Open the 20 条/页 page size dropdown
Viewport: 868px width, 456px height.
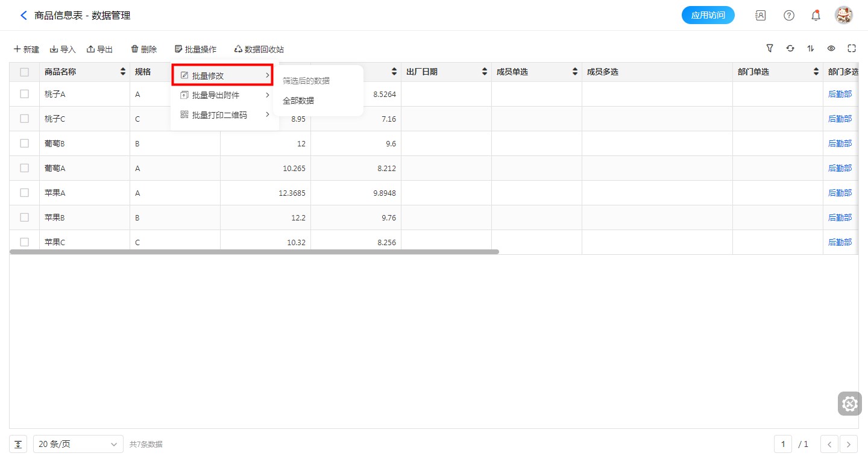(x=78, y=444)
